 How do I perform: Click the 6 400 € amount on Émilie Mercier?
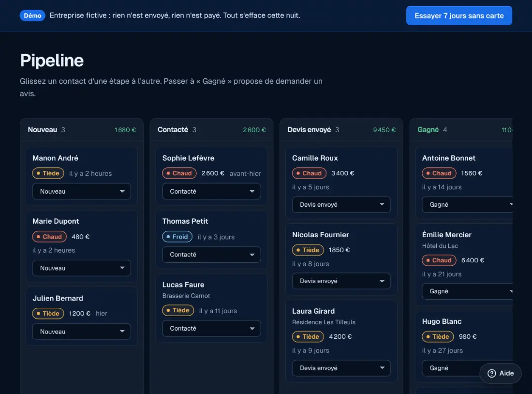(x=473, y=260)
